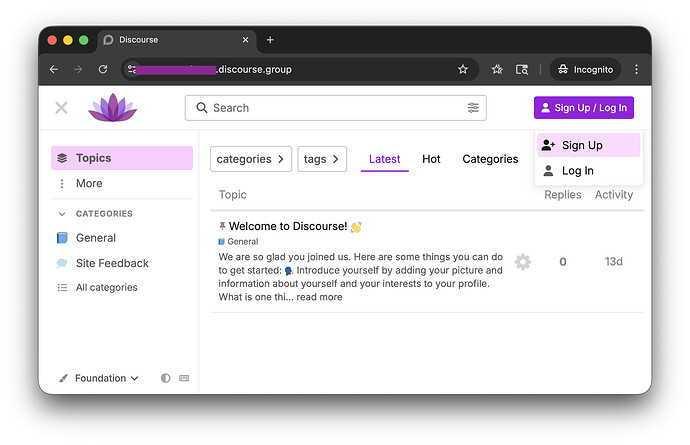Image resolution: width=690 pixels, height=445 pixels.
Task: Click the All categories list icon
Action: (x=62, y=287)
